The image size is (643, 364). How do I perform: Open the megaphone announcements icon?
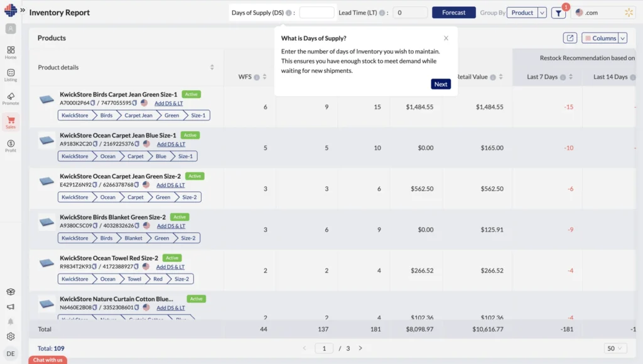(x=11, y=307)
